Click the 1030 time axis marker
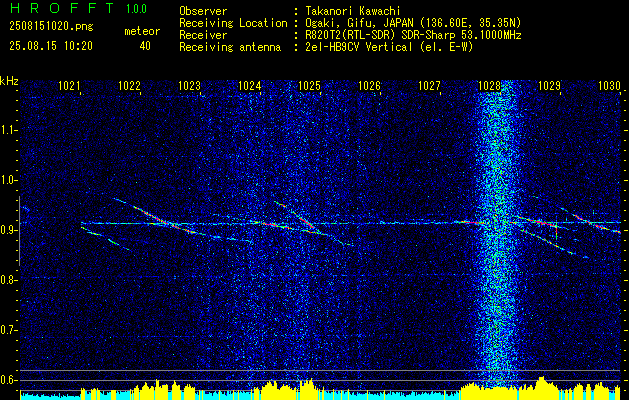This screenshot has height=400, width=629. (609, 85)
